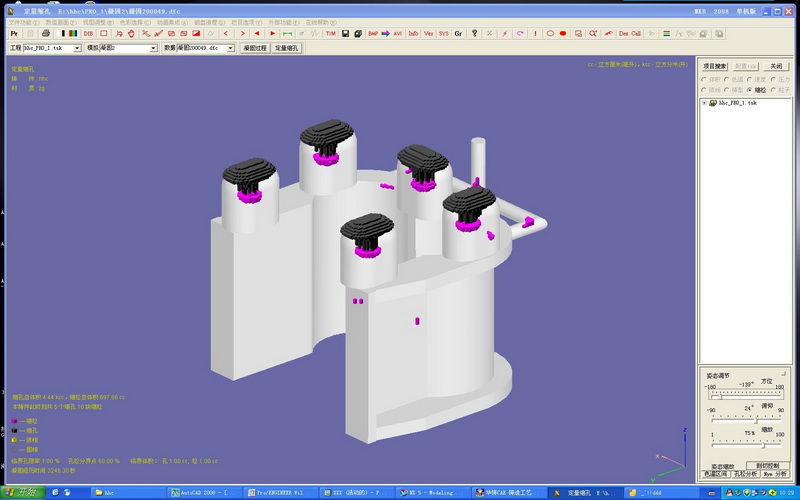Click the DIB image export icon
Image resolution: width=800 pixels, height=500 pixels.
[88, 33]
